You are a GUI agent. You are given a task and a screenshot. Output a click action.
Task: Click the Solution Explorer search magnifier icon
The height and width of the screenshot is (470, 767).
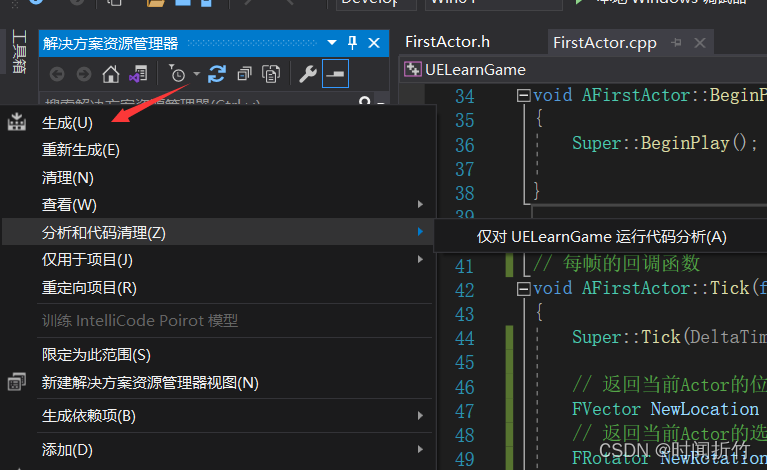pyautogui.click(x=364, y=101)
